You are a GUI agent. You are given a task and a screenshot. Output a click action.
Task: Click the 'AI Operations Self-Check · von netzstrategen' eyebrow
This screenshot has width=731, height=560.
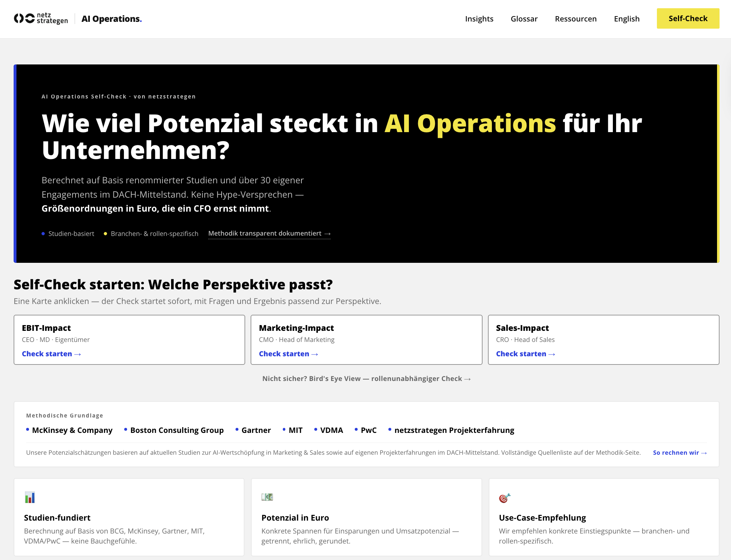pyautogui.click(x=118, y=97)
